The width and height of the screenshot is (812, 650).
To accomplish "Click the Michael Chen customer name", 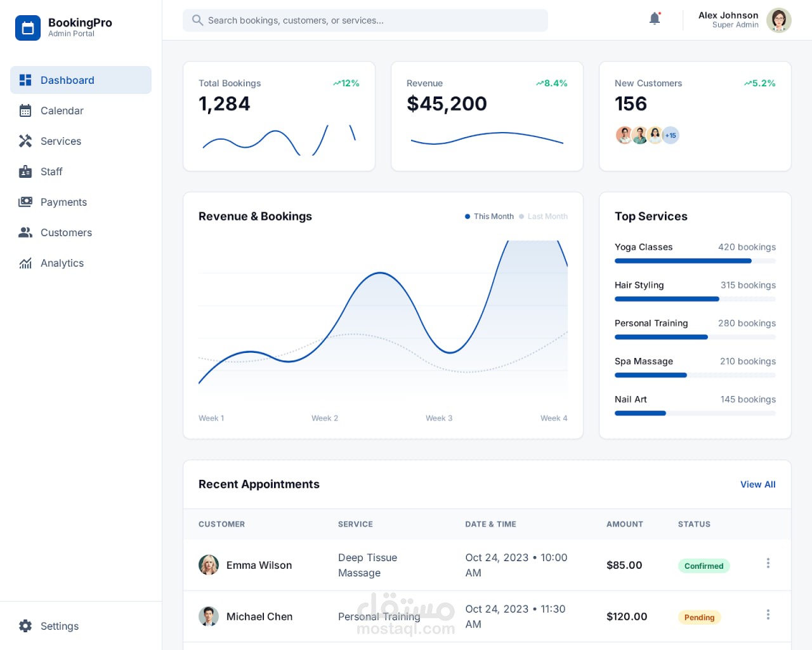I will [259, 616].
